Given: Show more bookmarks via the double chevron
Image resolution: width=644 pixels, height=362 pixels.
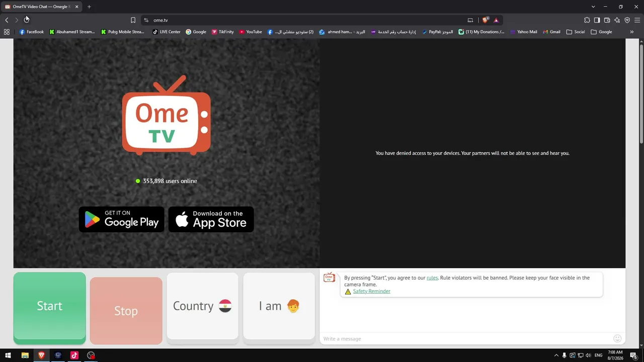Looking at the screenshot, I should point(632,32).
